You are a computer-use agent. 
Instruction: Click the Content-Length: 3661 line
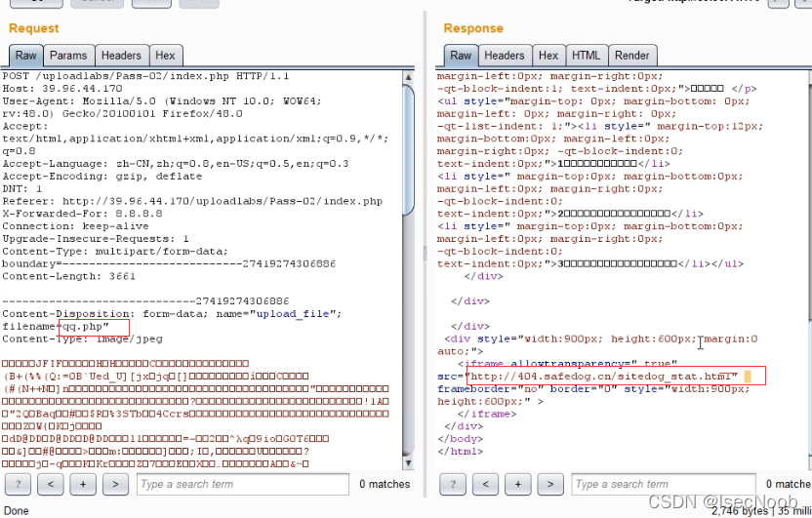click(x=69, y=276)
